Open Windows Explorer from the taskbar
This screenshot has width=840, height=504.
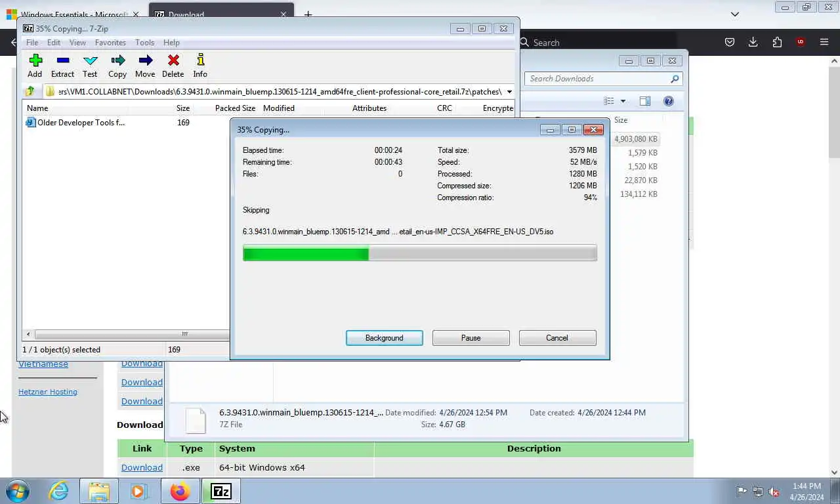pos(99,491)
